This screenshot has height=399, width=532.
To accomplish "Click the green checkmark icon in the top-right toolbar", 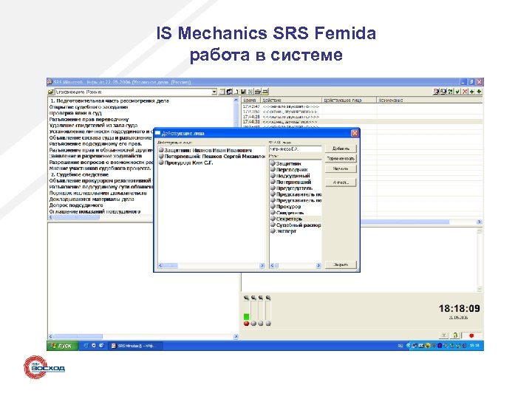I will 457,92.
